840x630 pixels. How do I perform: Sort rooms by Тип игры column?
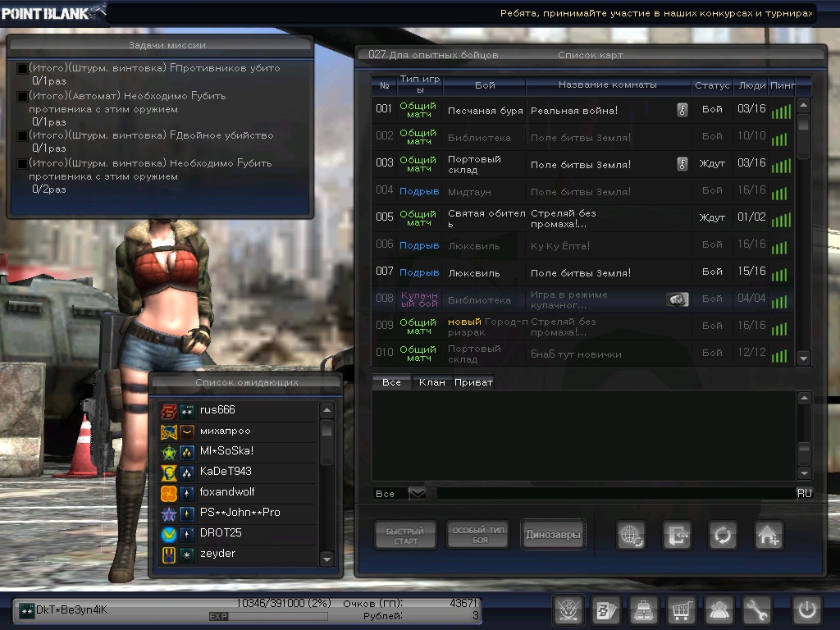click(x=420, y=84)
